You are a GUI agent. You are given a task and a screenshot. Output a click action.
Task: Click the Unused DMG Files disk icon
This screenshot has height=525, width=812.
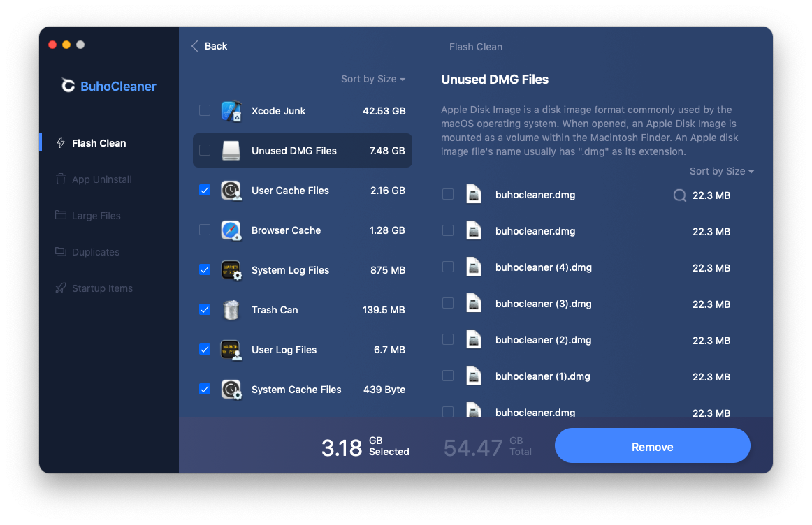click(231, 151)
